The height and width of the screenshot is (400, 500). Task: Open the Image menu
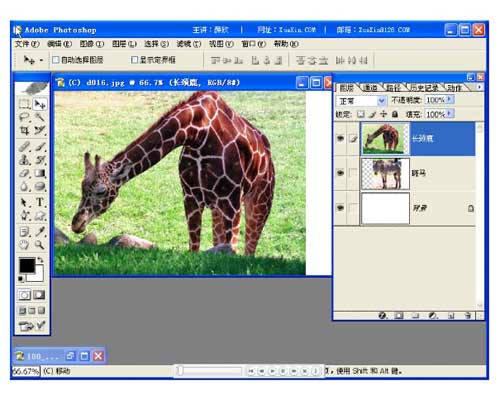coord(92,44)
